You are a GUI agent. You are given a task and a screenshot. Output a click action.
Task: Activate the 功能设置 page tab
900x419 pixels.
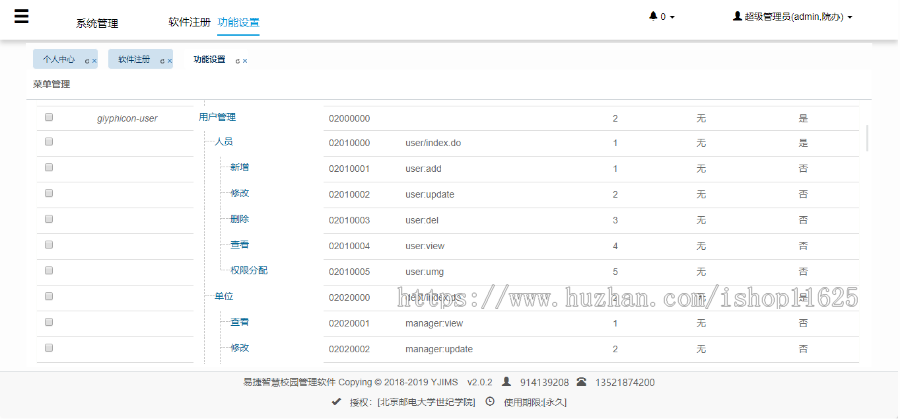click(210, 59)
